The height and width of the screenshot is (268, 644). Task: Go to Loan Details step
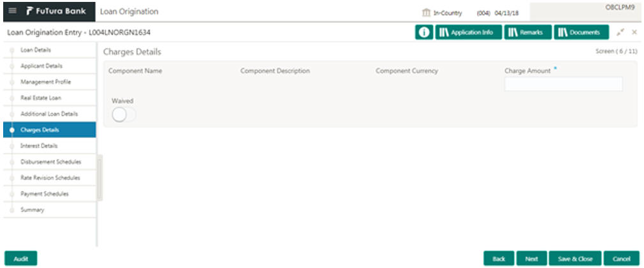50,50
